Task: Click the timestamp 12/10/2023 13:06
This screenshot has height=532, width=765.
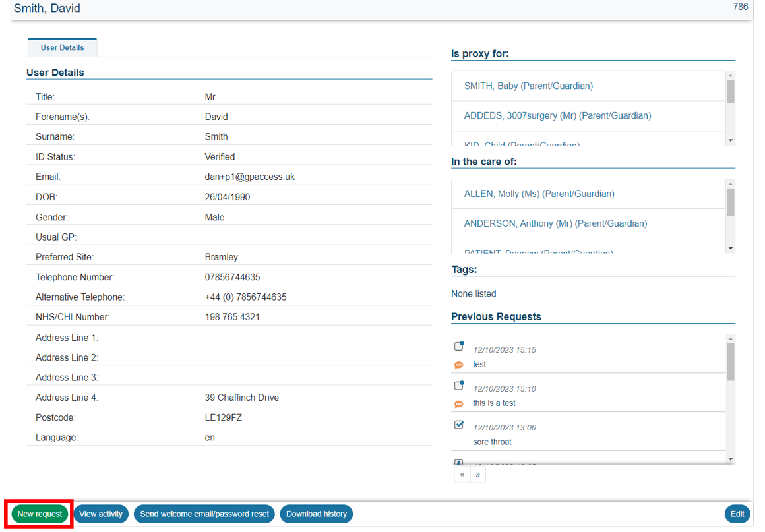Action: tap(505, 428)
